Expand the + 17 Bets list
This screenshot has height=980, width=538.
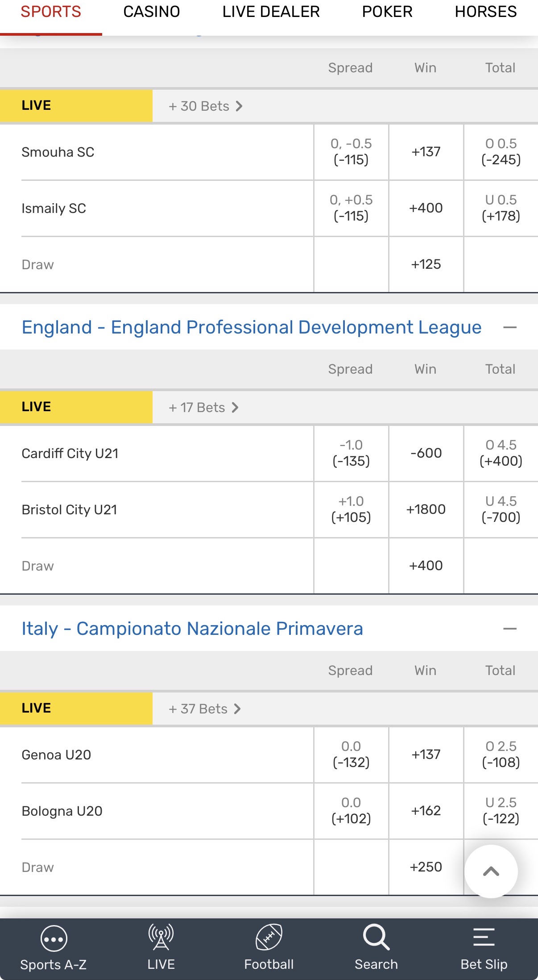point(203,408)
